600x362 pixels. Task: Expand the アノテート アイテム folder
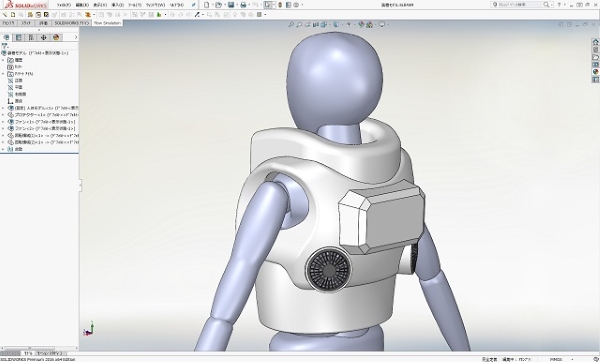(3, 73)
